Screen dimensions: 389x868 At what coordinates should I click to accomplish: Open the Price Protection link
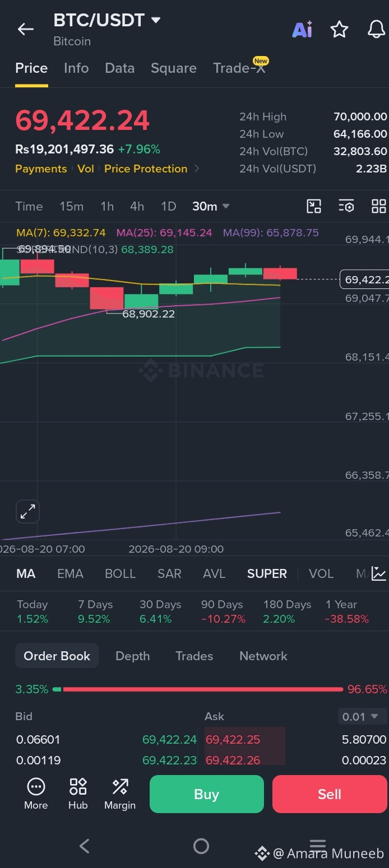[x=146, y=169]
